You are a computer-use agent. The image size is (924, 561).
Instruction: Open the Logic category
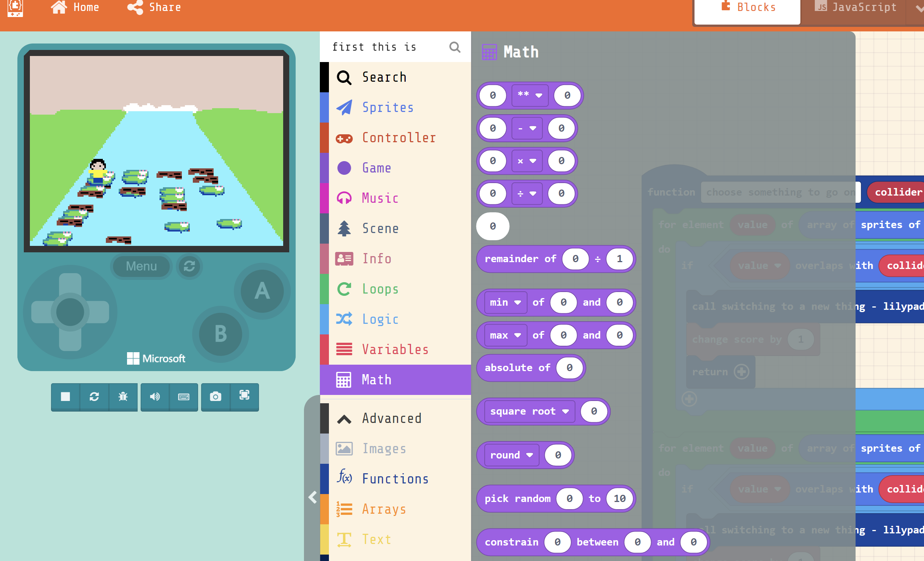pos(395,319)
